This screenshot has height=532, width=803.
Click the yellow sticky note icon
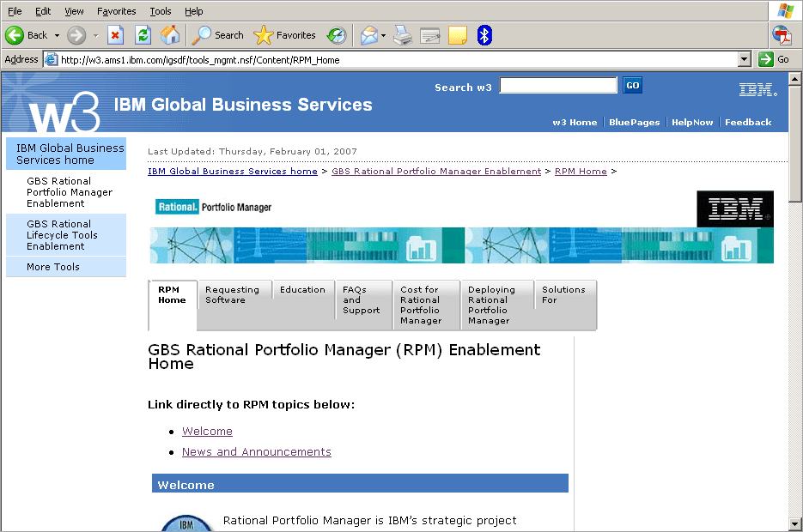(457, 35)
